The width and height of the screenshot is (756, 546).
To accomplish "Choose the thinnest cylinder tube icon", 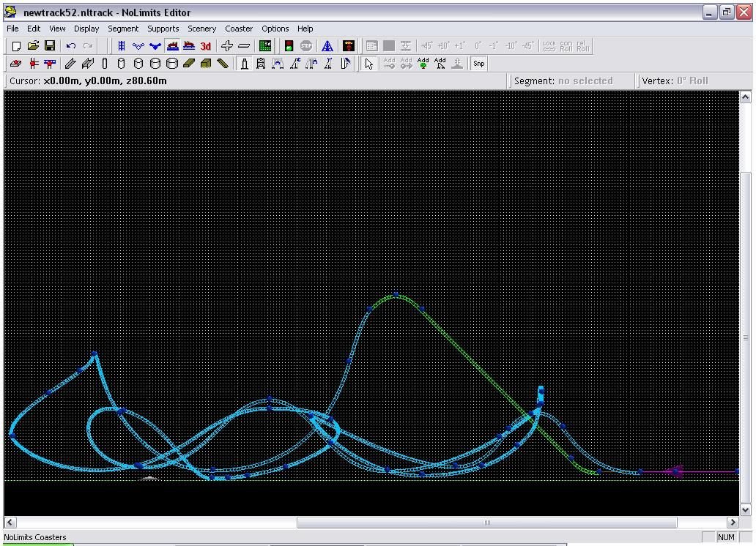I will pos(105,63).
